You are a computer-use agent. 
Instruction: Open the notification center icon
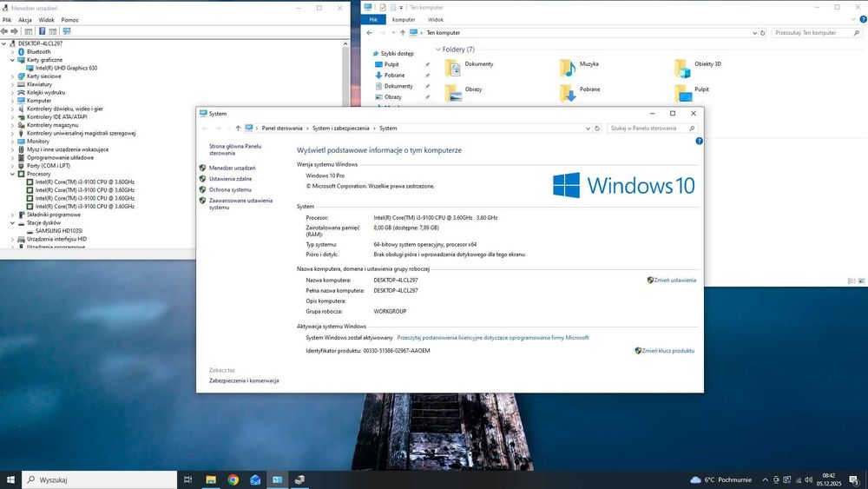tap(854, 479)
